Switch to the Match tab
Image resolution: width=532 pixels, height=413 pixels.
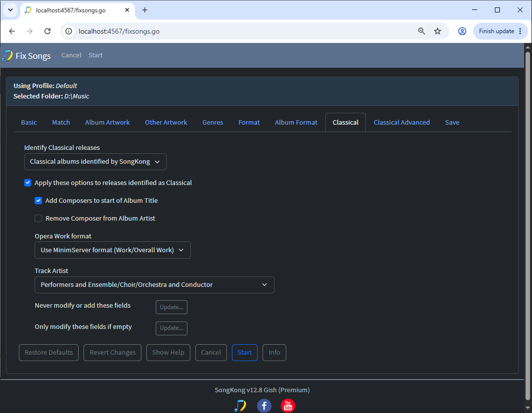pos(61,123)
